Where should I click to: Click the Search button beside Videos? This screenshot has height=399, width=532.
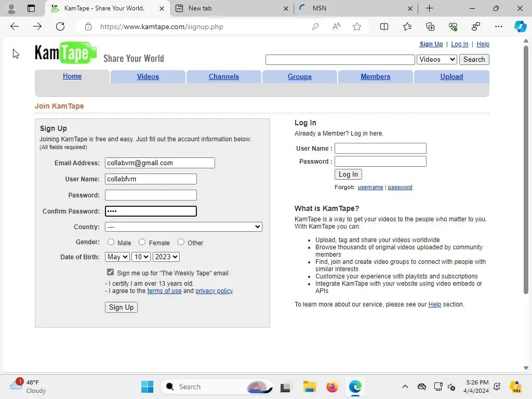coord(474,59)
